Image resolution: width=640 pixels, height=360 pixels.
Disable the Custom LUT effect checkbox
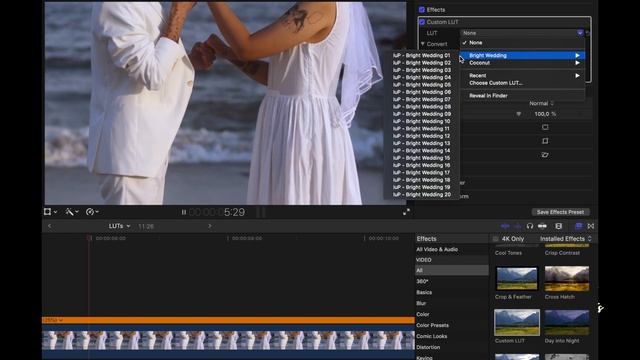pos(422,22)
